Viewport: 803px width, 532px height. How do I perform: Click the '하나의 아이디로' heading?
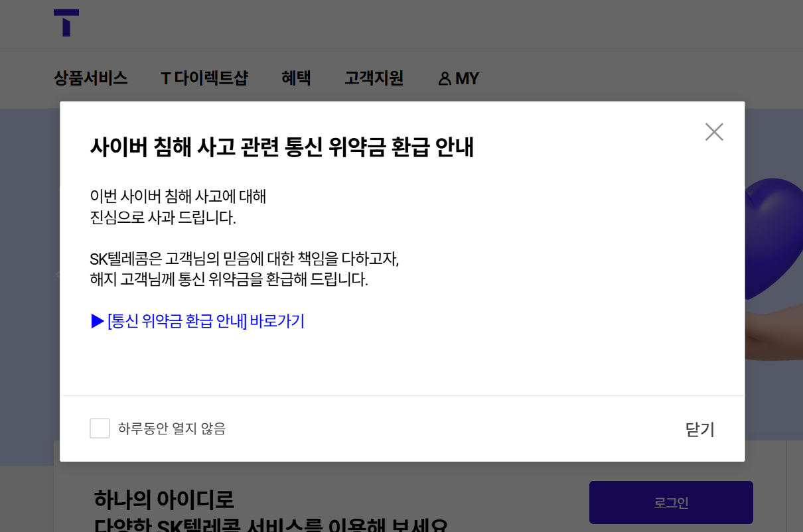(164, 499)
